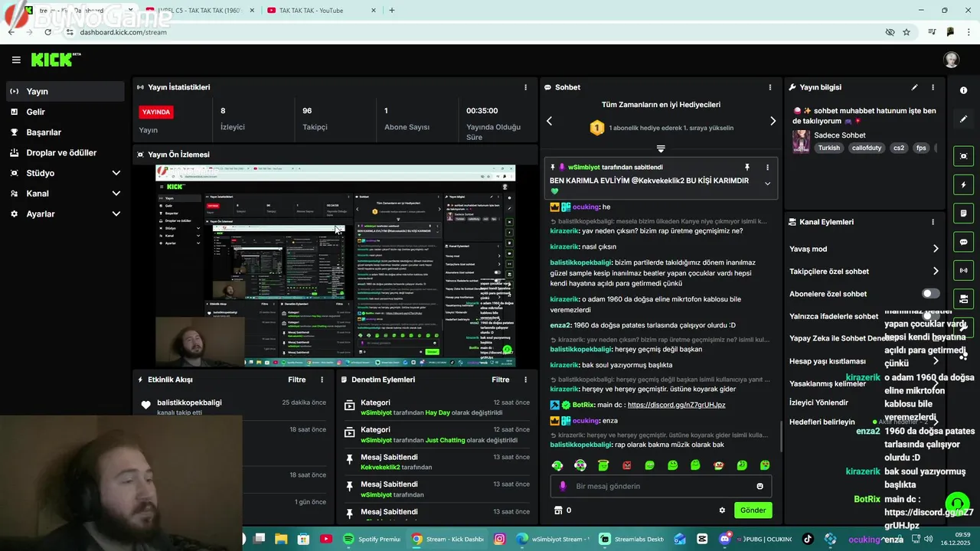Screen dimensions: 980x551
Task: Click the callofduty tag chip
Action: 867,148
